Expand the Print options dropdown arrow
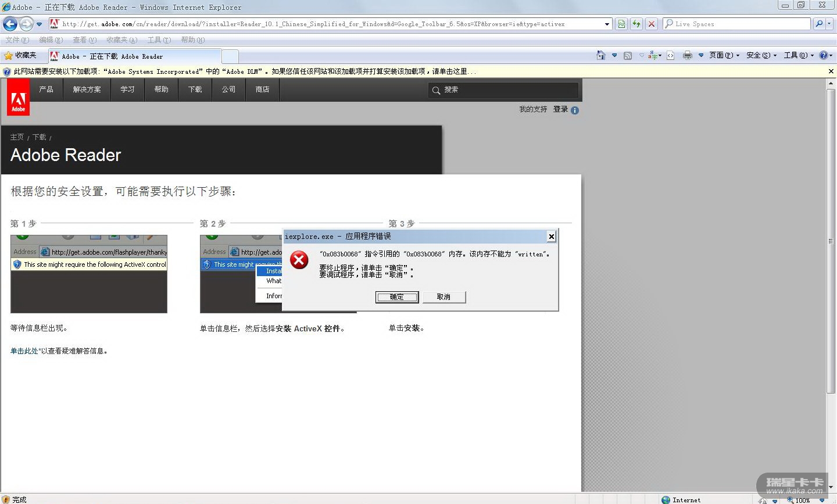Screen dimensions: 837x504 click(x=701, y=56)
